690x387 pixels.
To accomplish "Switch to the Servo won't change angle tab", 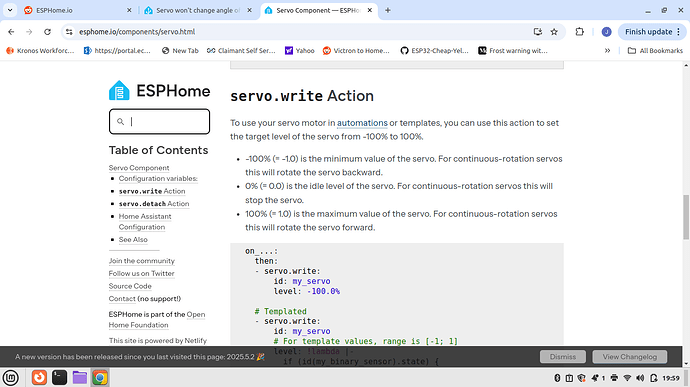I will tap(198, 10).
